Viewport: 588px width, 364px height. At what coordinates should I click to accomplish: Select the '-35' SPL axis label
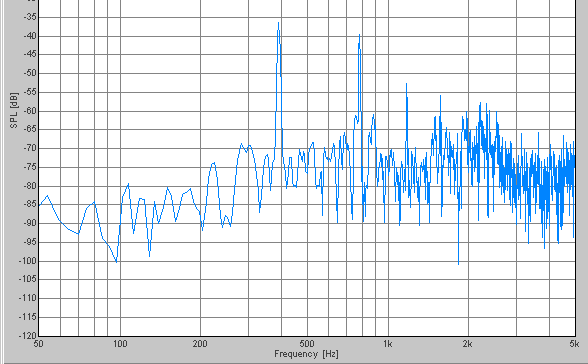point(30,17)
